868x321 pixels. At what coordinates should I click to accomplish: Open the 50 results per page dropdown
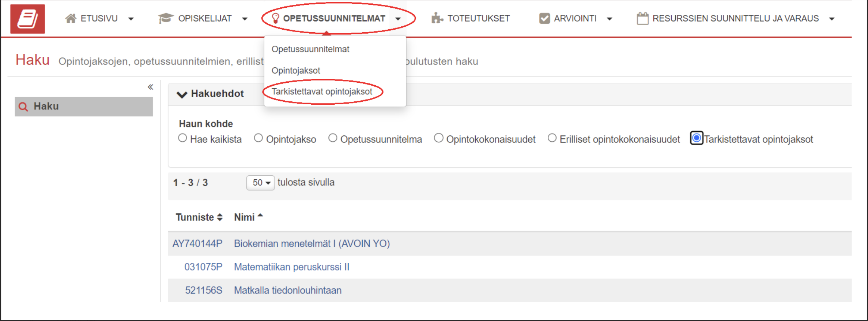tap(260, 183)
